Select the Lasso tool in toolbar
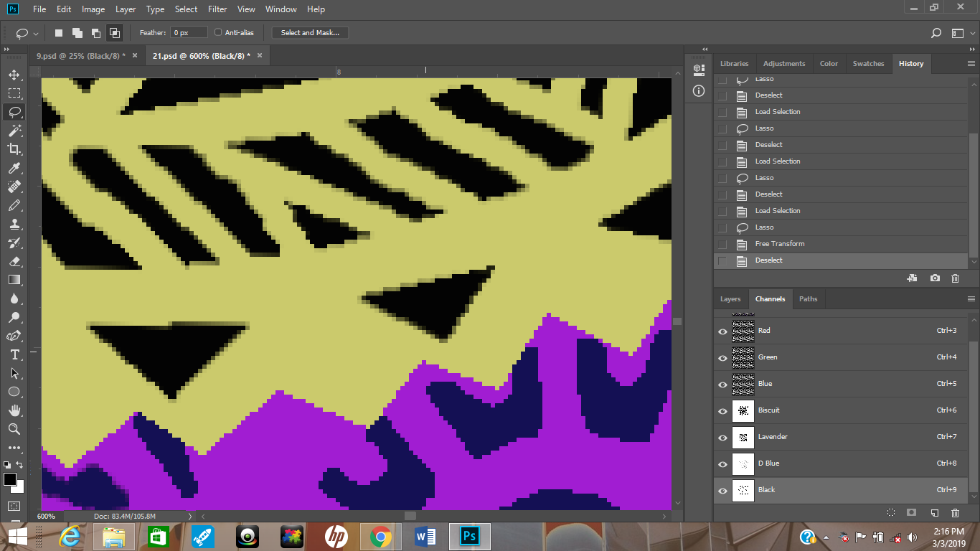Screen dimensions: 980x551 point(14,112)
